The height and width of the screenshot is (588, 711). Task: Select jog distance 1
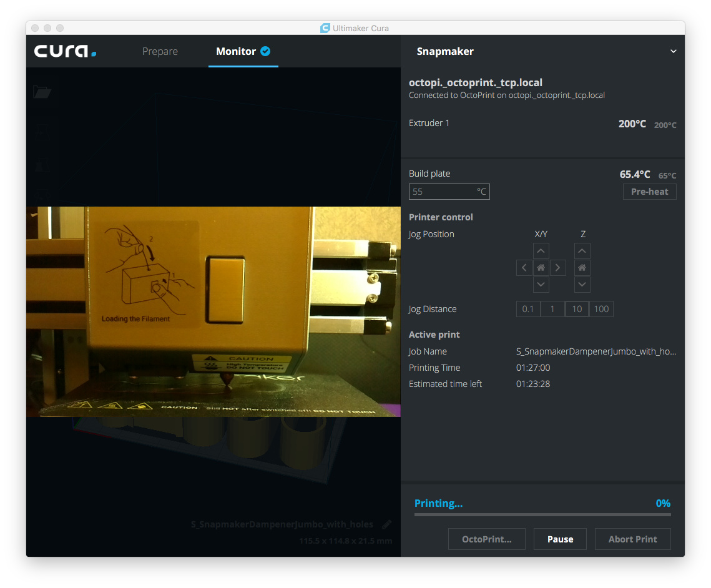click(x=552, y=309)
